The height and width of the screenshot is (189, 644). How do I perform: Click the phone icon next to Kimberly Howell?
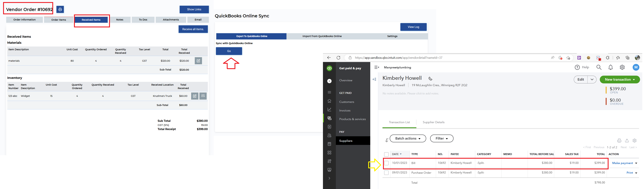pyautogui.click(x=430, y=79)
